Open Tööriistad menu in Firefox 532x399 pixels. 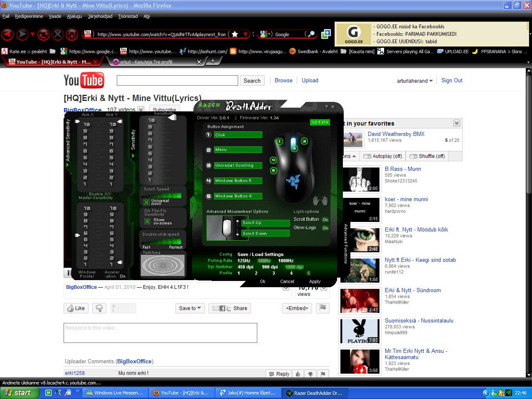(128, 16)
